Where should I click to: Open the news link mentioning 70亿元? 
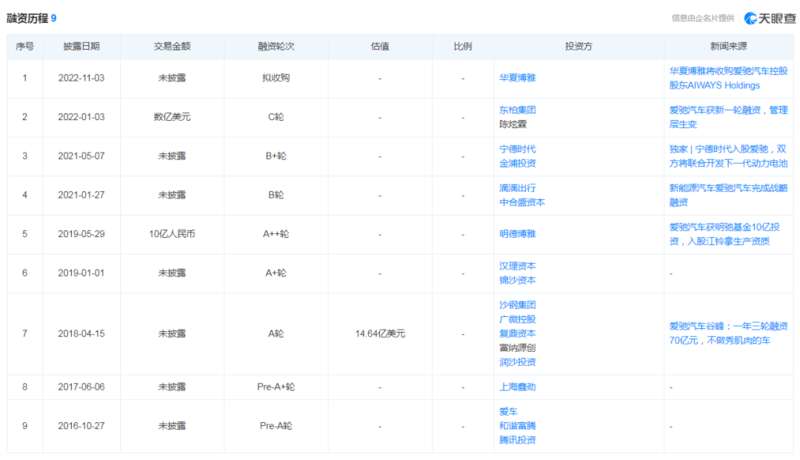[x=728, y=333]
